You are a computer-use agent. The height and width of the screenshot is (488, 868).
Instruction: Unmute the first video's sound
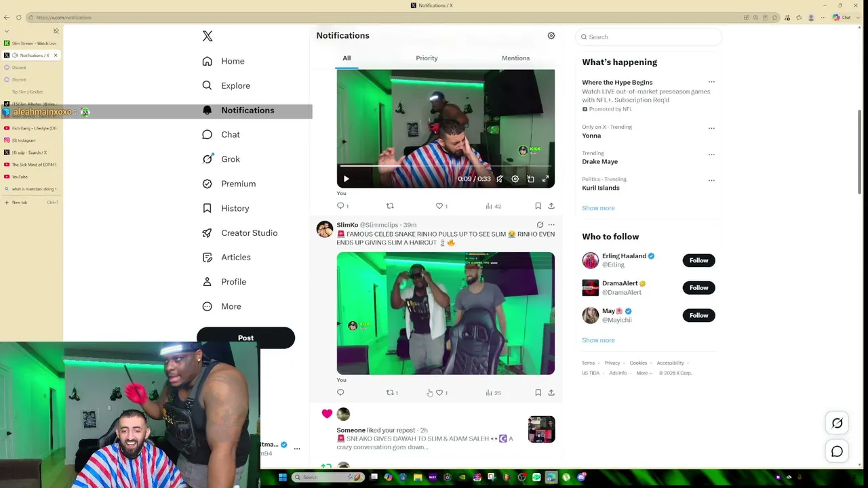(x=500, y=179)
